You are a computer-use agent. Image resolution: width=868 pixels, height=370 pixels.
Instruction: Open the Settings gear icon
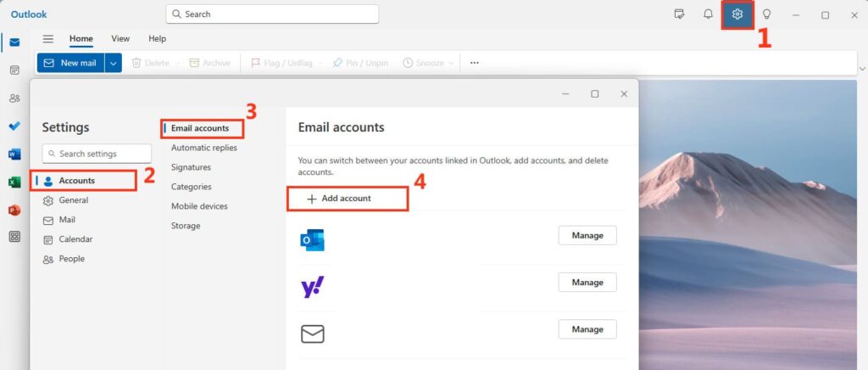737,14
